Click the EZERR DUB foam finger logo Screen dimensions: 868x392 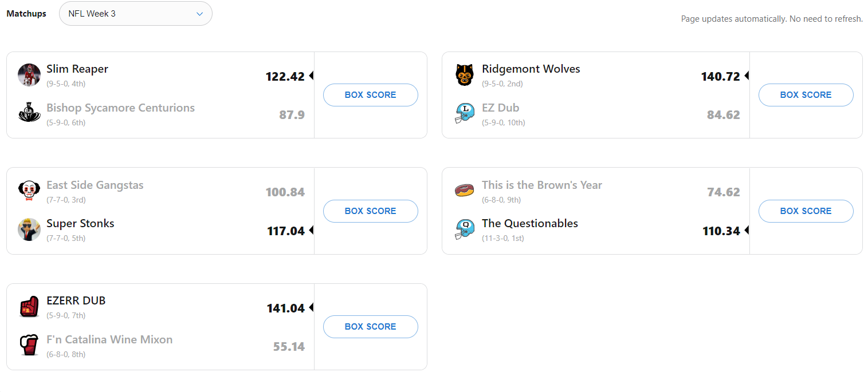[29, 307]
